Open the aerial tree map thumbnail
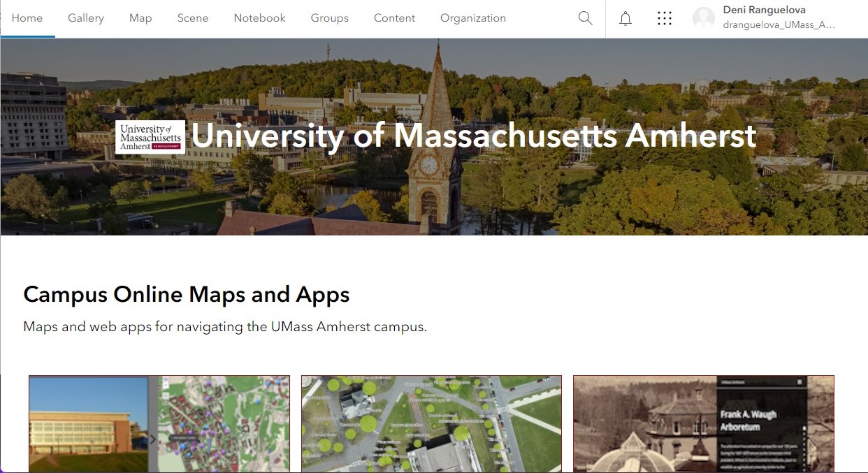The image size is (868, 473). [x=431, y=424]
